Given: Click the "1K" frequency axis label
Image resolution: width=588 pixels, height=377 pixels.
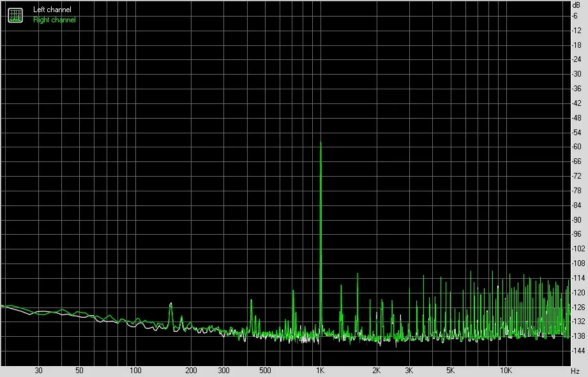Looking at the screenshot, I should [x=320, y=371].
